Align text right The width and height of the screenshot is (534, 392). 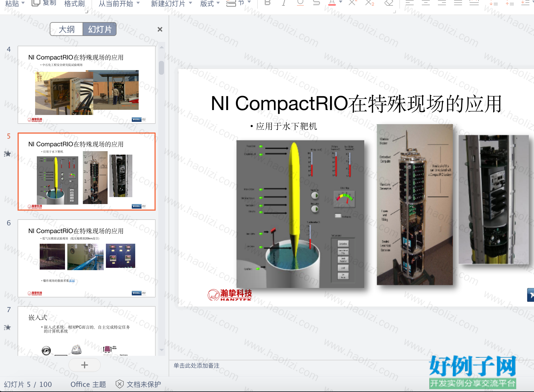point(442,3)
